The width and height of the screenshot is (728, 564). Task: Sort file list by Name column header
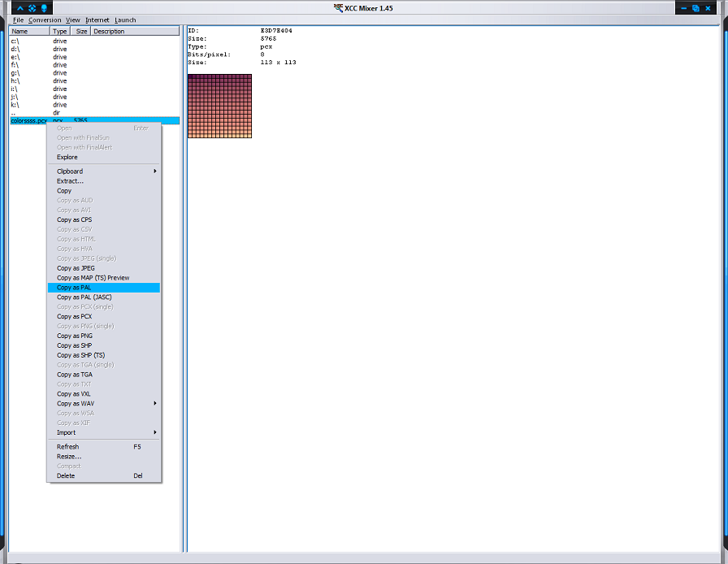(28, 32)
